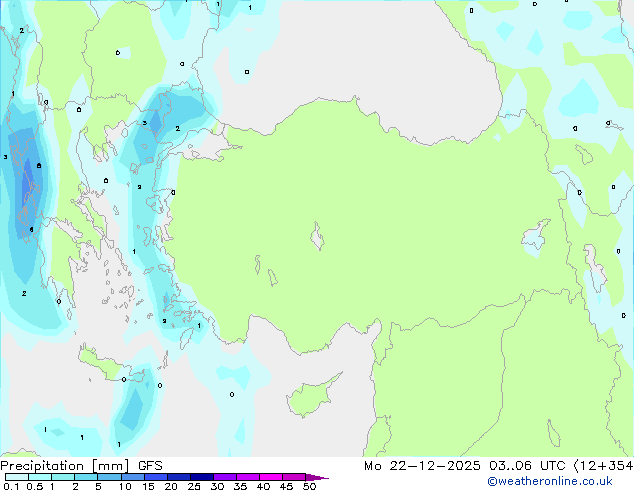
Task: Click the legend value label '50'
Action: coord(309,486)
